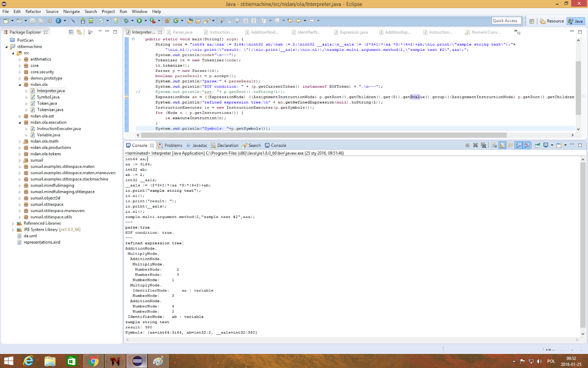Toggle Show Whitespace Characters icon
The height and width of the screenshot is (368, 588).
point(254,21)
